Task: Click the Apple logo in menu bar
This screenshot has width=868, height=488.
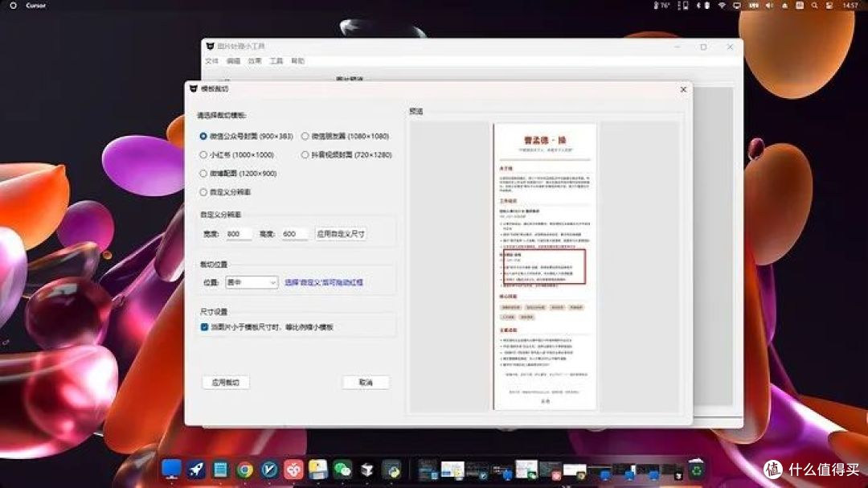Action: click(x=13, y=6)
